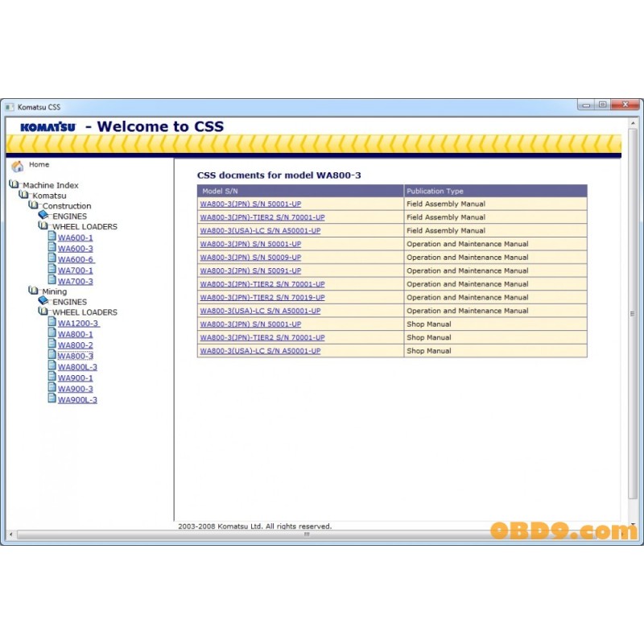The image size is (644, 644).
Task: Open JPN S/N 50001-UP Field Assembly Manual link
Action: point(250,204)
